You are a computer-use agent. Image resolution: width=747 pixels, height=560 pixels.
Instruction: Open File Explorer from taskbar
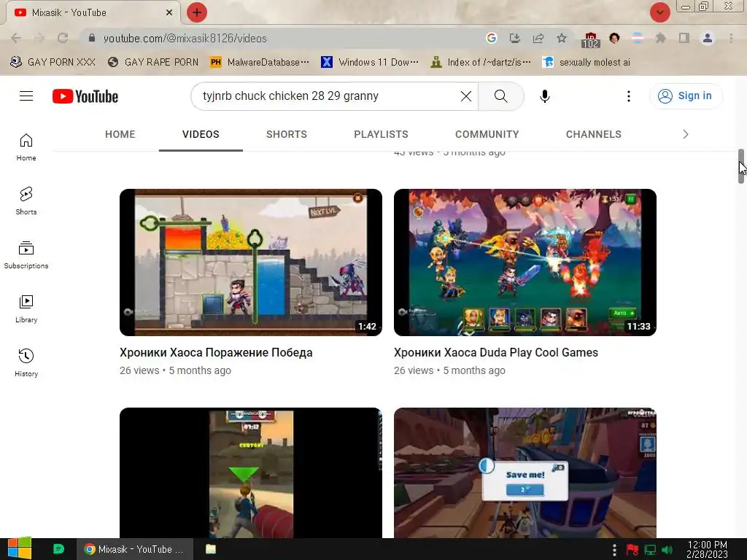(211, 549)
